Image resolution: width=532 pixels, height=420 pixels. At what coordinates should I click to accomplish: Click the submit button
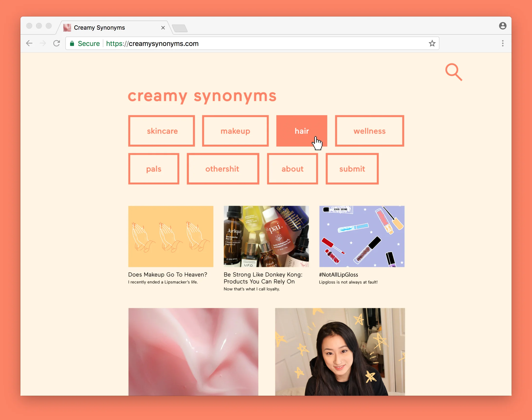point(352,169)
